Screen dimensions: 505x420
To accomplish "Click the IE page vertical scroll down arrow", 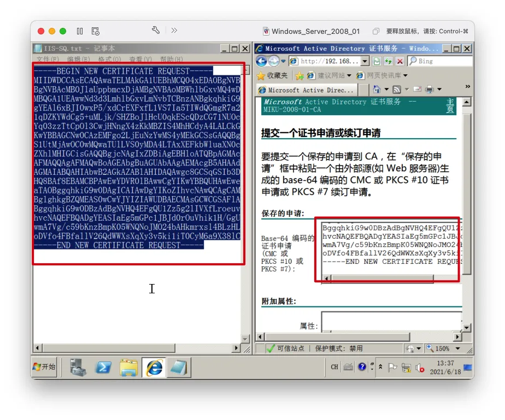I will (467, 328).
